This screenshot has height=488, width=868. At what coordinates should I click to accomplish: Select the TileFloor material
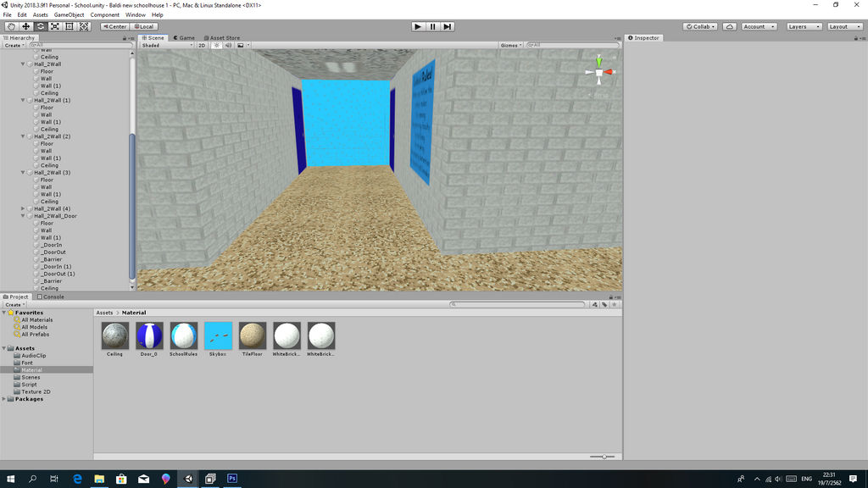253,339
